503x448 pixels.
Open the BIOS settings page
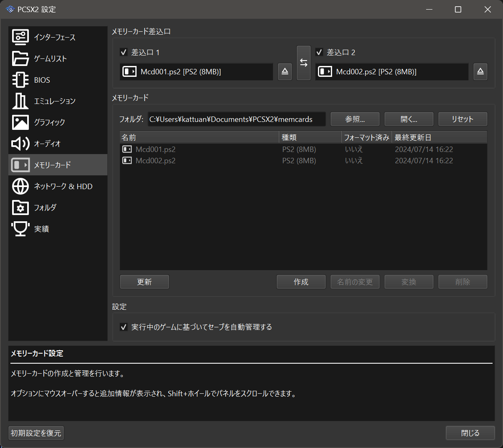58,80
